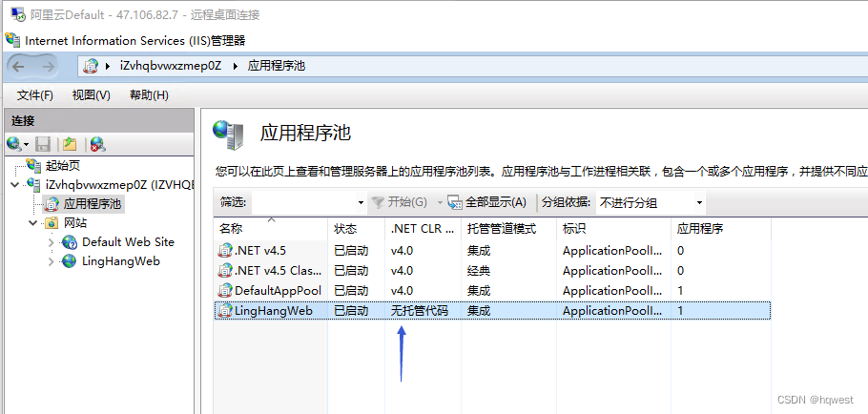Click the 集成 cell in DefaultAppPool row
The height and width of the screenshot is (414, 868).
click(x=479, y=291)
